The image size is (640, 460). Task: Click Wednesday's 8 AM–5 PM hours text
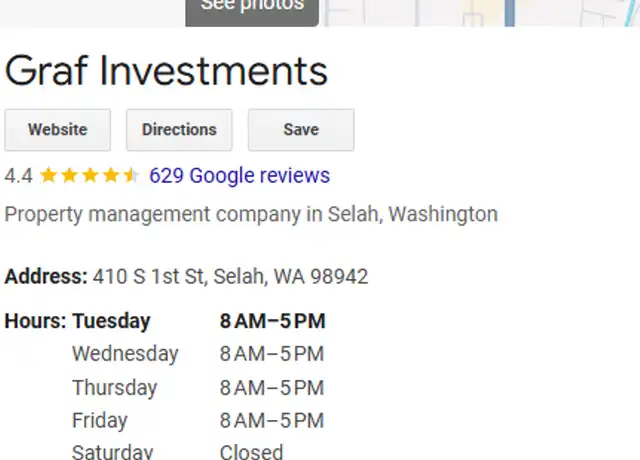pyautogui.click(x=272, y=354)
